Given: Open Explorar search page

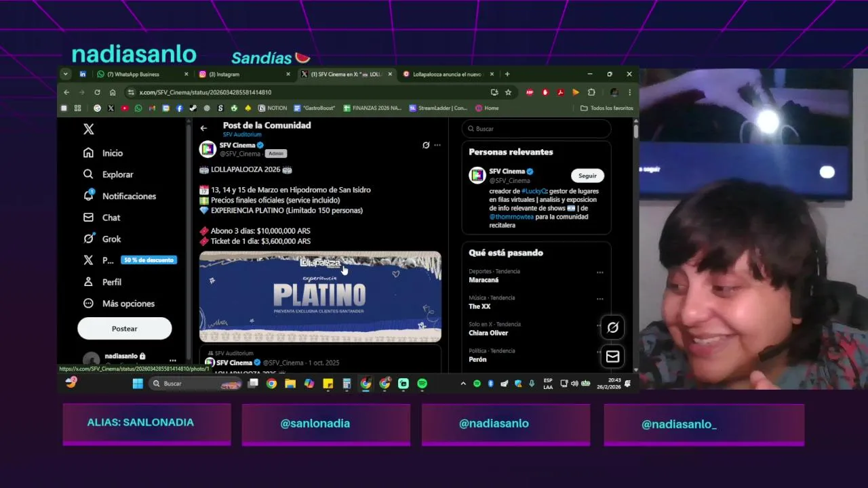Looking at the screenshot, I should 108,174.
